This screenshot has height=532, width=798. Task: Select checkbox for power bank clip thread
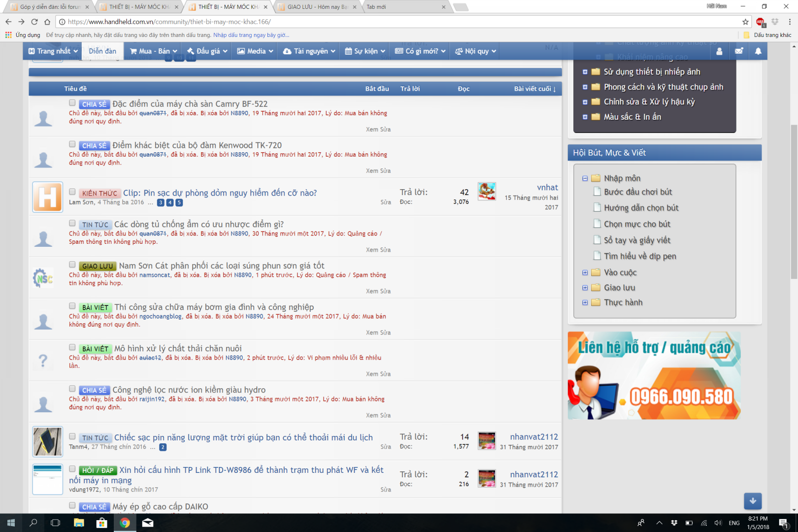tap(72, 192)
